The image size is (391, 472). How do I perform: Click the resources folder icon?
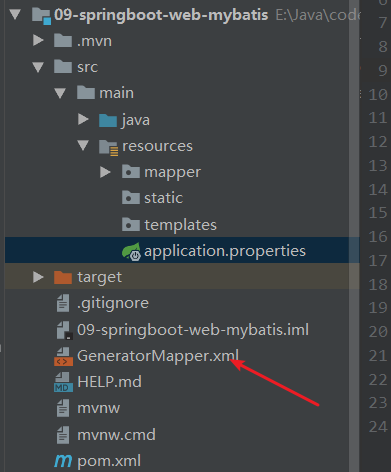108,147
